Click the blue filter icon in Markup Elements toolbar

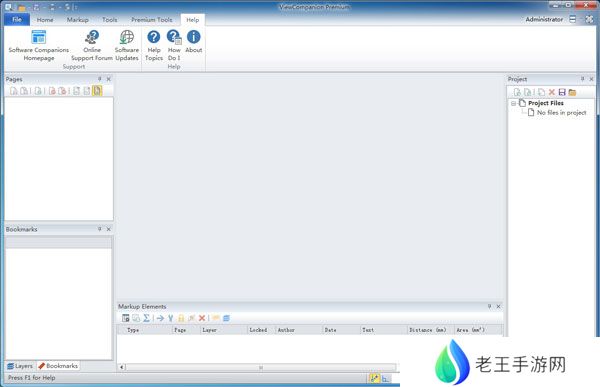click(171, 318)
